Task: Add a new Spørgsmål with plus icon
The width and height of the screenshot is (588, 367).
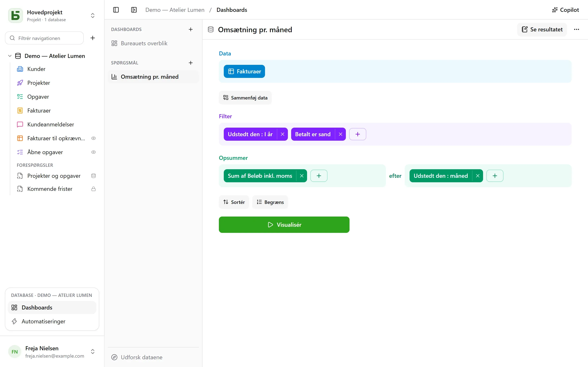Action: [x=191, y=63]
